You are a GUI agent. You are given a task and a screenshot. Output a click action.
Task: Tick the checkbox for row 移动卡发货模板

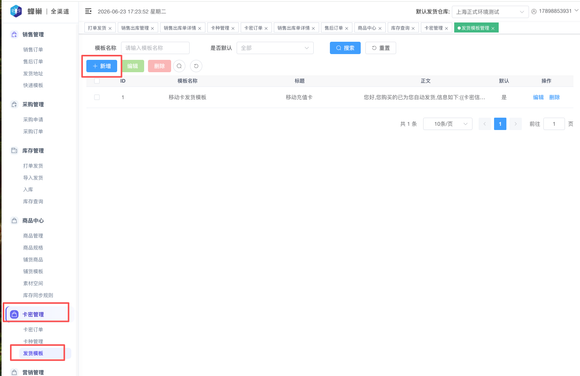pos(97,97)
